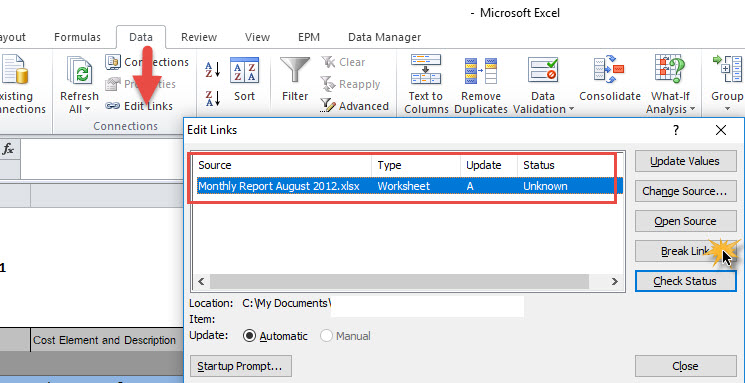Open the Startup Prompt settings
This screenshot has height=383, width=745.
(x=240, y=366)
